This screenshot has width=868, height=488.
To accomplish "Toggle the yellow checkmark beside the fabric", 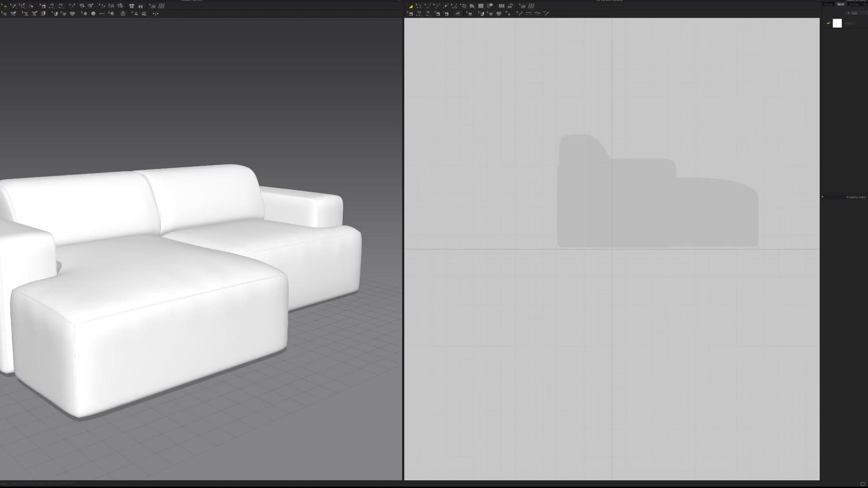I will click(828, 23).
